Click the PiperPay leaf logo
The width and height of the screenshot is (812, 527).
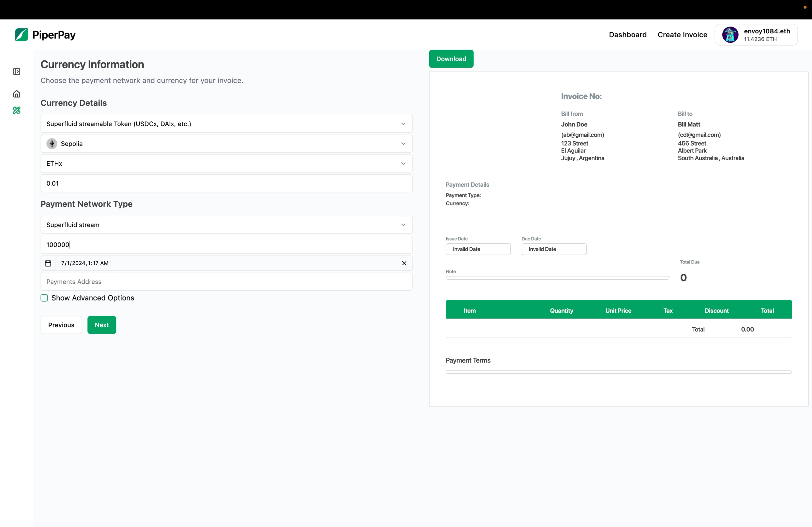[21, 35]
